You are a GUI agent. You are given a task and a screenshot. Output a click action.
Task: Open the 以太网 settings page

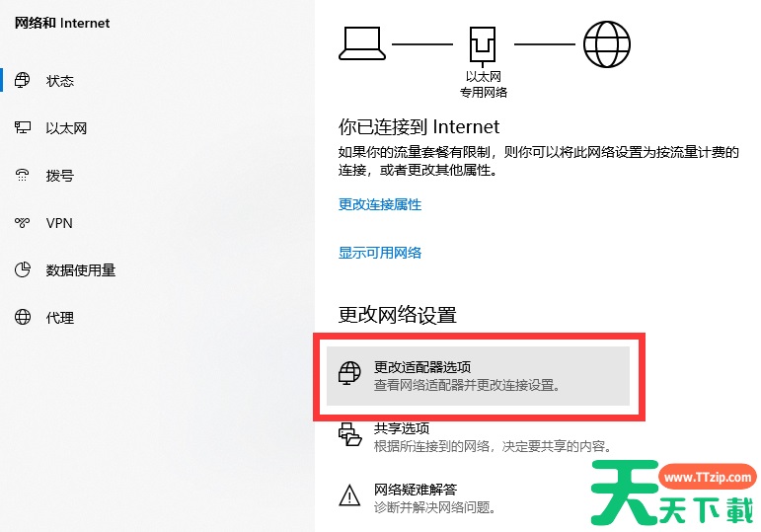coord(66,128)
